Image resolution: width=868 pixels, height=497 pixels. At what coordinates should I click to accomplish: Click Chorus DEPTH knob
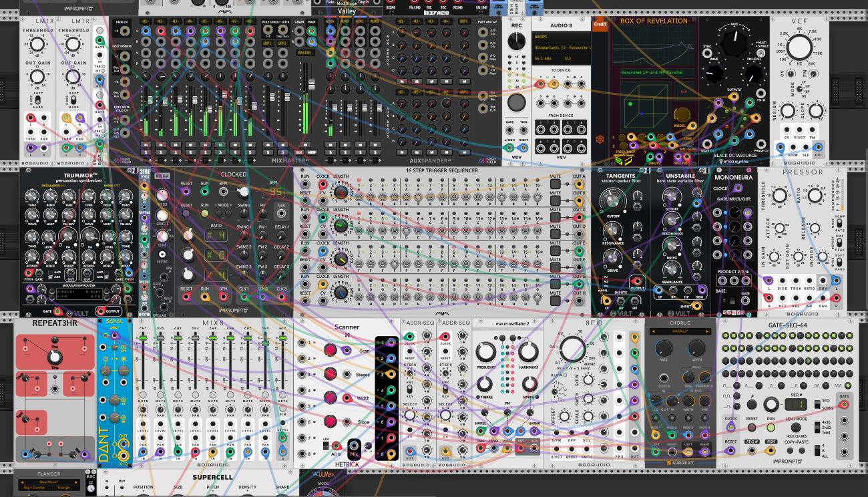point(696,347)
